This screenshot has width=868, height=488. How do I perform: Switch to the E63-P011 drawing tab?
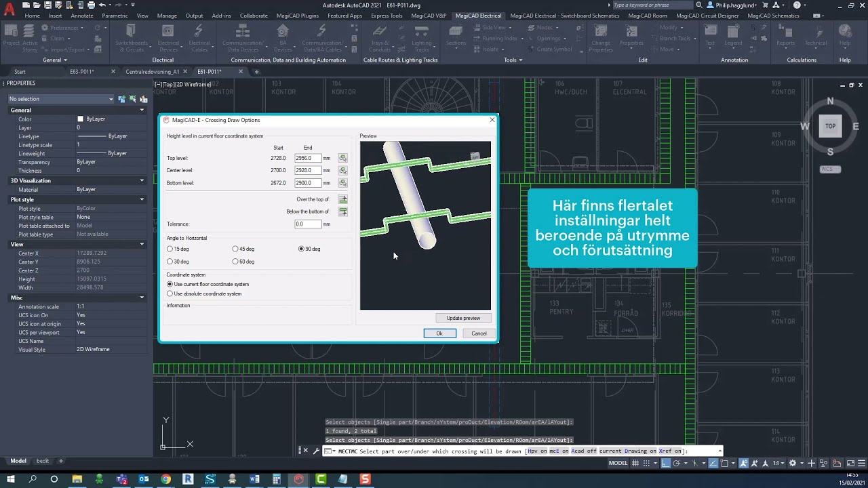click(82, 71)
